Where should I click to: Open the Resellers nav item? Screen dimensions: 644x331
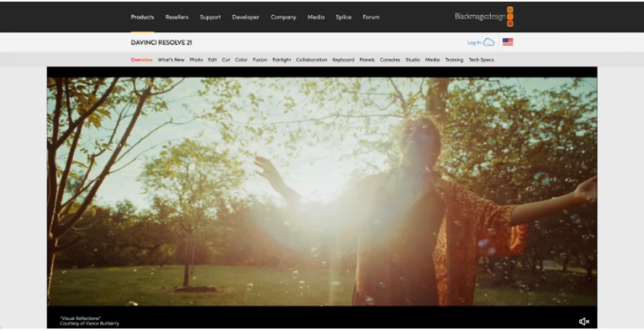click(177, 17)
